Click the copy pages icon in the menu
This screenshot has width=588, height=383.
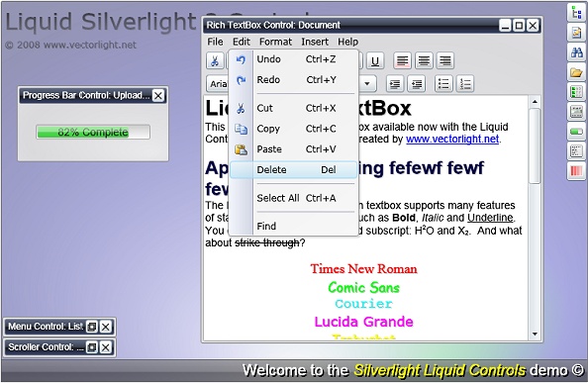(241, 130)
